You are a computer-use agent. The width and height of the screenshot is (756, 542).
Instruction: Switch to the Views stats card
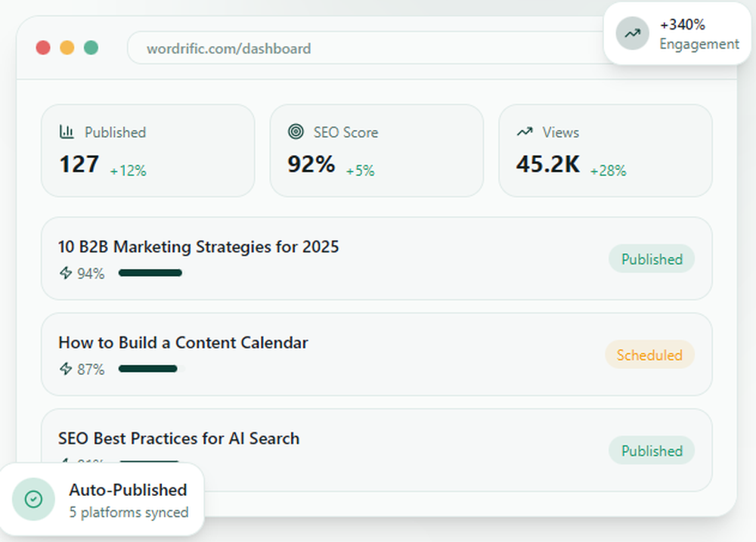pos(605,150)
